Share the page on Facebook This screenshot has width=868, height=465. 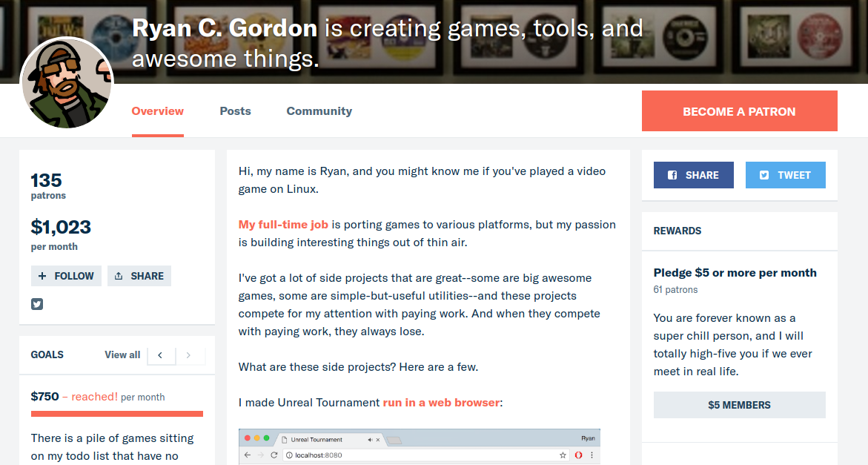pyautogui.click(x=694, y=175)
